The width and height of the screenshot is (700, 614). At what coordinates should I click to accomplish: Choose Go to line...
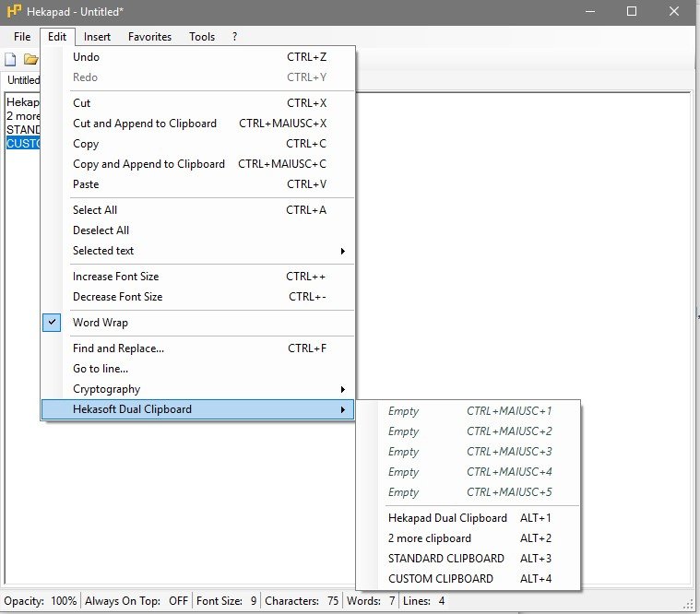[x=198, y=369]
